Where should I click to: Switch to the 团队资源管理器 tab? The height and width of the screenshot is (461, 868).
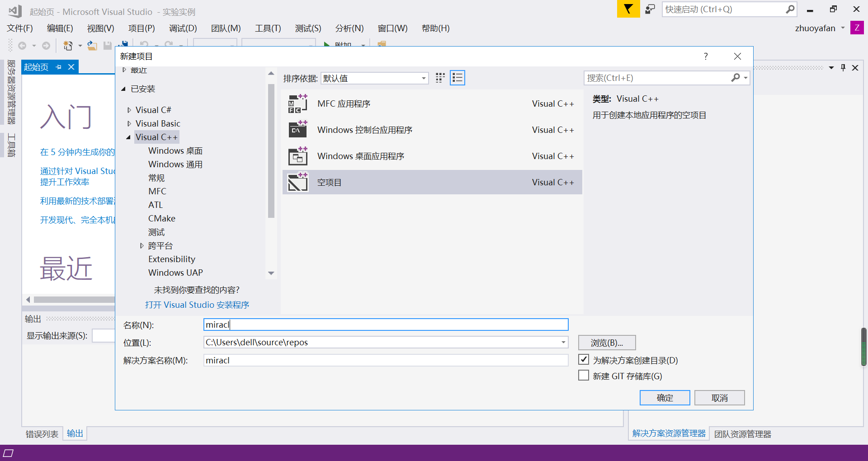pyautogui.click(x=742, y=433)
